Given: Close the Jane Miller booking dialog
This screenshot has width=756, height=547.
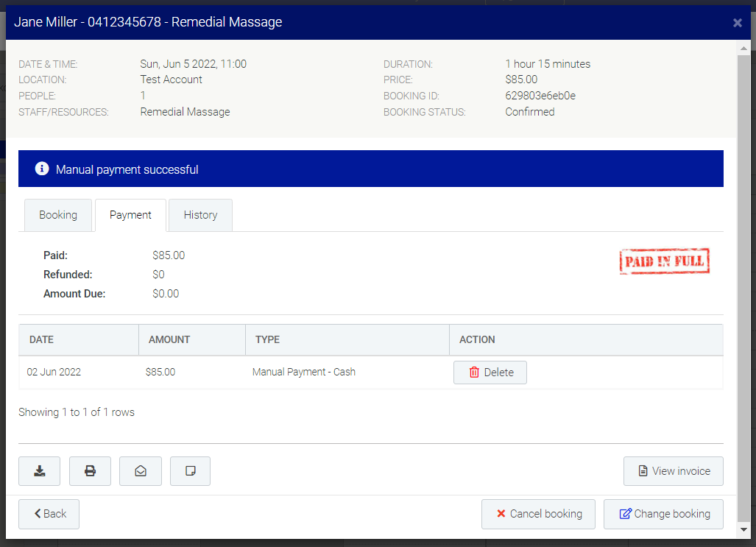Looking at the screenshot, I should (738, 22).
